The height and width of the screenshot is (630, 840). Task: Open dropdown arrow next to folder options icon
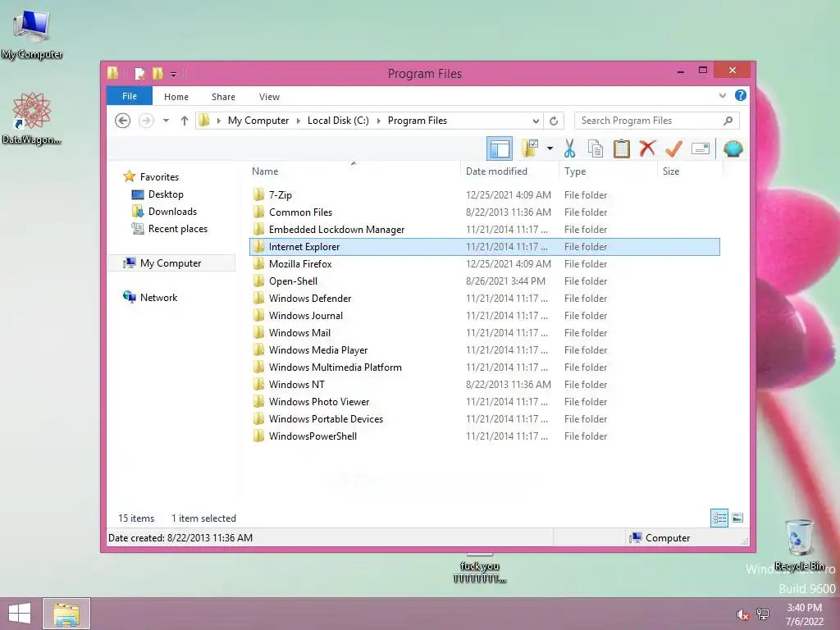click(x=550, y=148)
